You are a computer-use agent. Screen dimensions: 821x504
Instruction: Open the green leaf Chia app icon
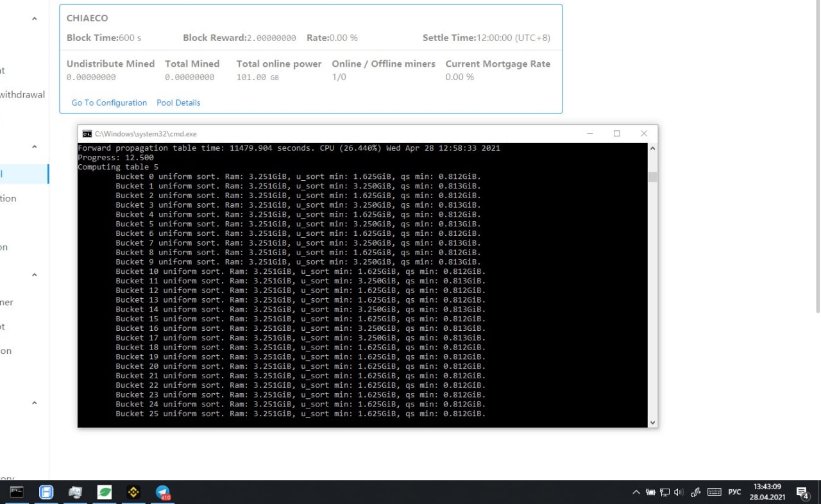click(105, 492)
